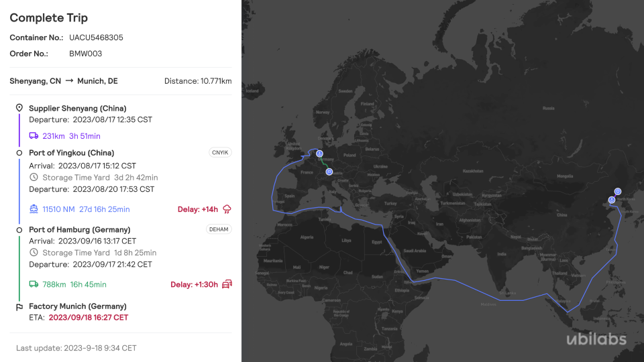Select the Port of Hamburg (Germany) stop
Image resolution: width=644 pixels, height=362 pixels.
point(79,229)
